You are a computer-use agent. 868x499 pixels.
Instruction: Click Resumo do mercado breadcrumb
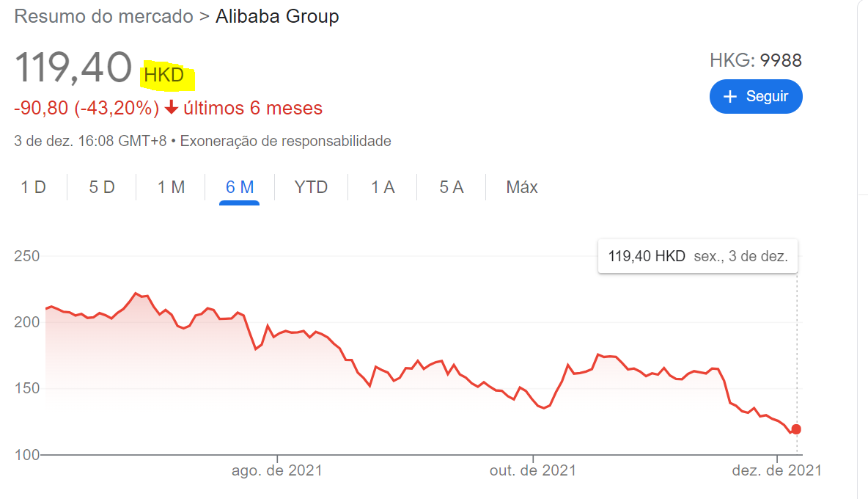[x=103, y=16]
